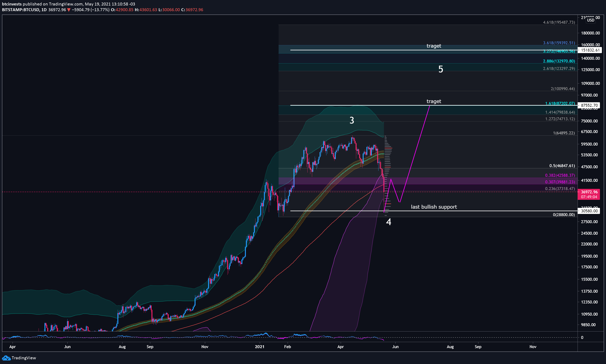Viewport: 606px width, 364px height.
Task: Click Fibonacci level 4.618(195487.73)
Action: tap(559, 22)
